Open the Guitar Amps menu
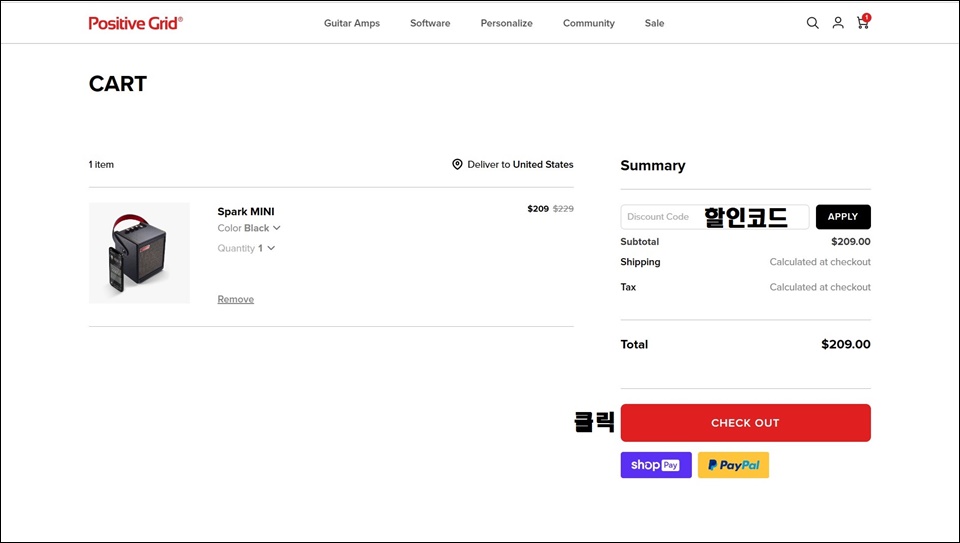This screenshot has width=960, height=543. [x=352, y=23]
